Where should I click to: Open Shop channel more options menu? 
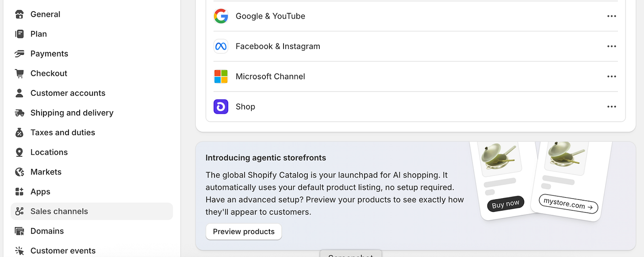pyautogui.click(x=612, y=107)
